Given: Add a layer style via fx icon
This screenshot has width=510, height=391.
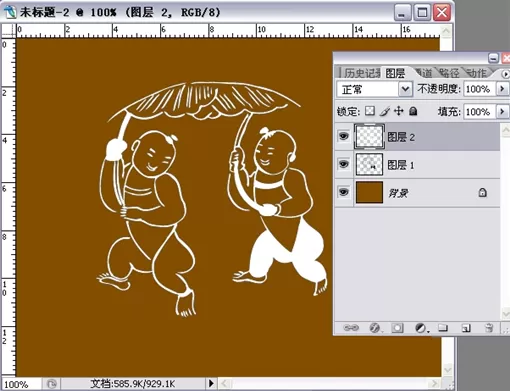Looking at the screenshot, I should pos(375,328).
